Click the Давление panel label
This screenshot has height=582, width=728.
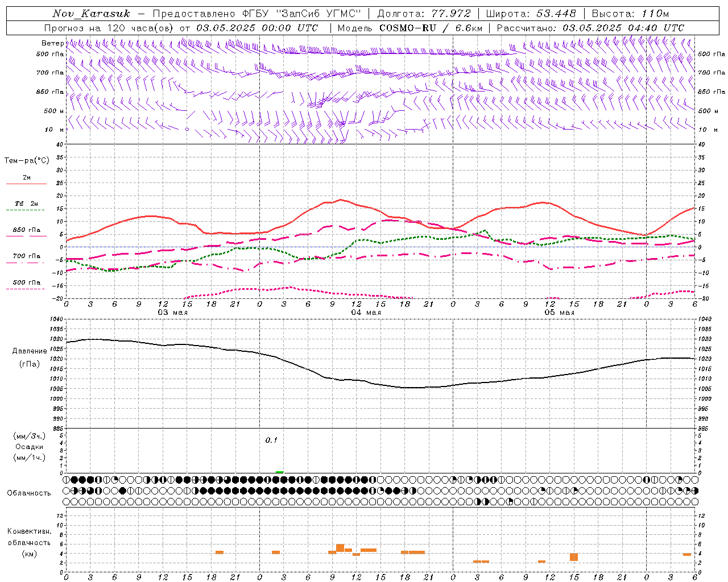[x=30, y=351]
